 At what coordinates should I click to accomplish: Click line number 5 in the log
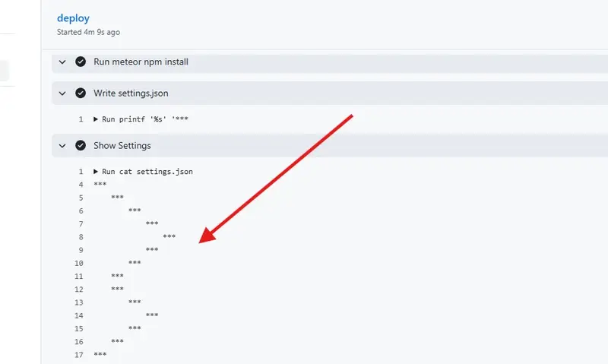click(x=81, y=198)
